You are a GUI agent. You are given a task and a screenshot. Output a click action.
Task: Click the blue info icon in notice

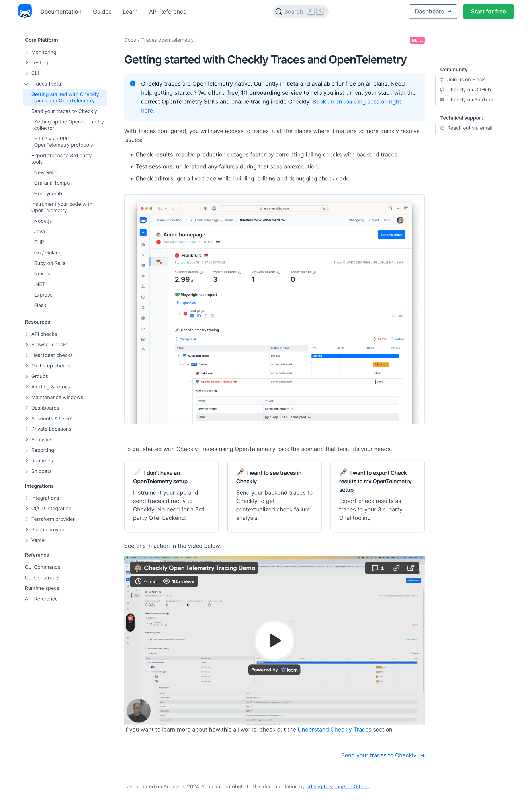coord(133,83)
